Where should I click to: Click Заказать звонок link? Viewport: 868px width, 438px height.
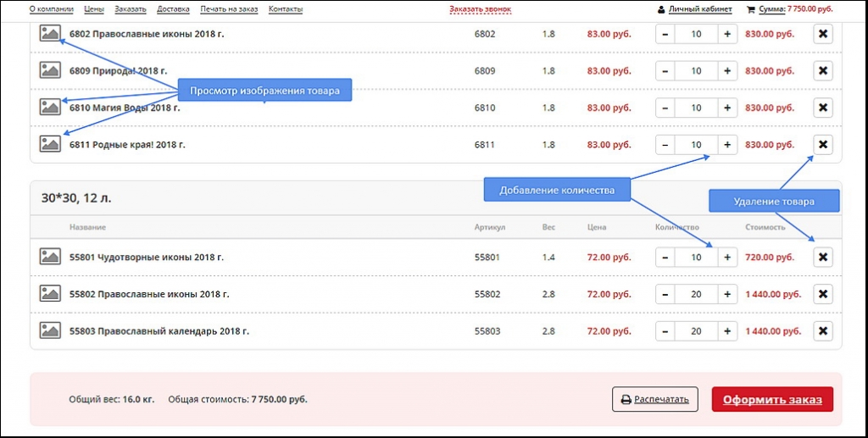(x=480, y=9)
